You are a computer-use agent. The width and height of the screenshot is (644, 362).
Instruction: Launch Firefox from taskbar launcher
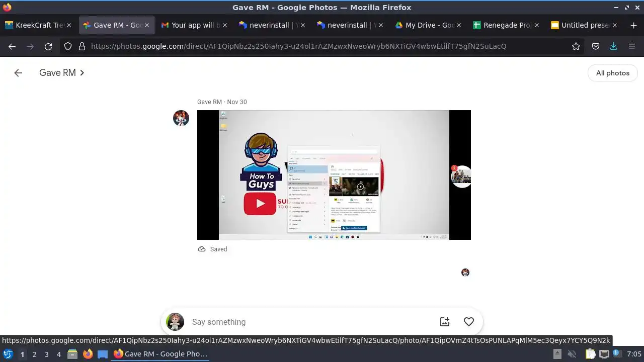pyautogui.click(x=88, y=354)
